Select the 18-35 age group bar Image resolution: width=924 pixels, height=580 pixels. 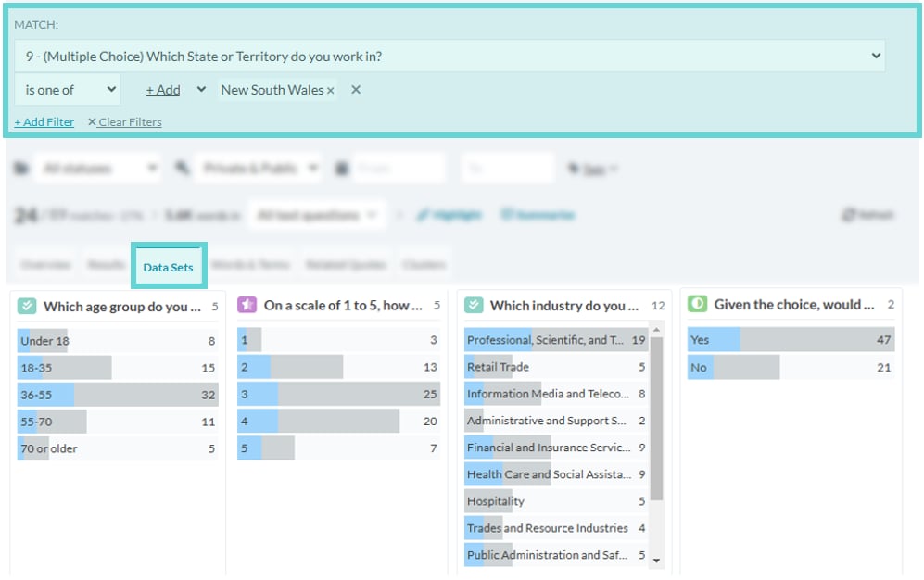[118, 368]
